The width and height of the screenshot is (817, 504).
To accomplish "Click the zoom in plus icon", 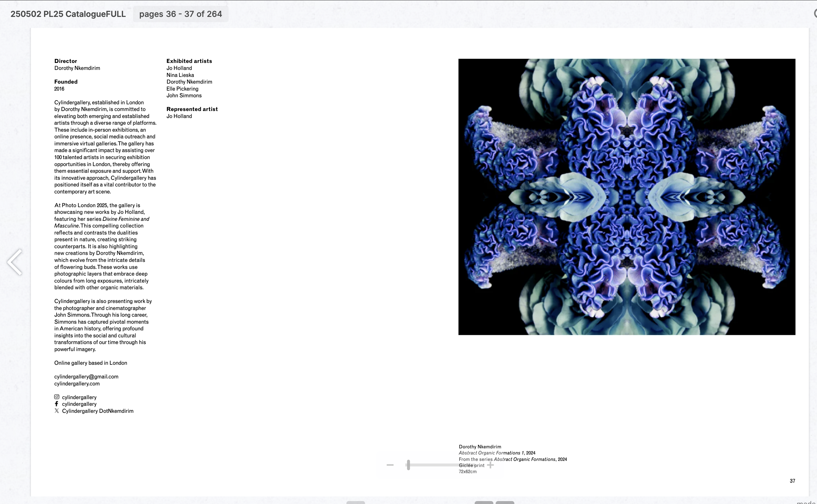I will click(490, 465).
